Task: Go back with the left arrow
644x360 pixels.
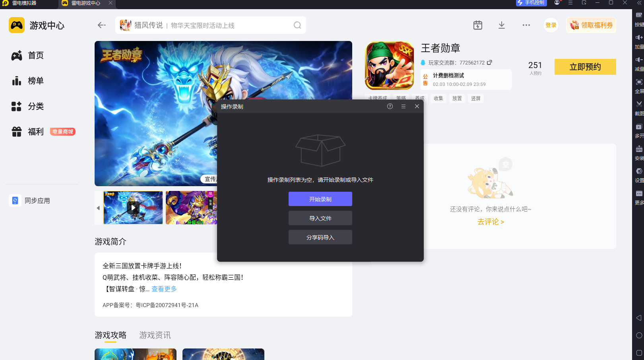Action: point(102,25)
